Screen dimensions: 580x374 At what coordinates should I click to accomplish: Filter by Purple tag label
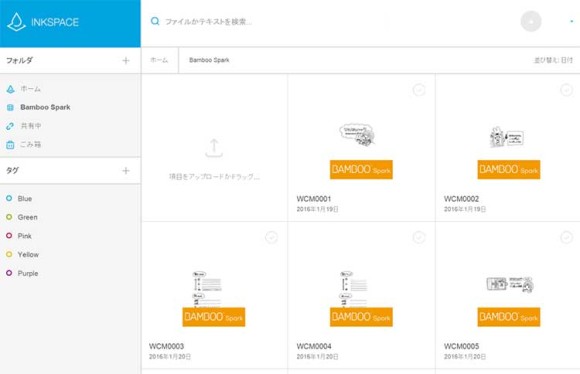28,273
